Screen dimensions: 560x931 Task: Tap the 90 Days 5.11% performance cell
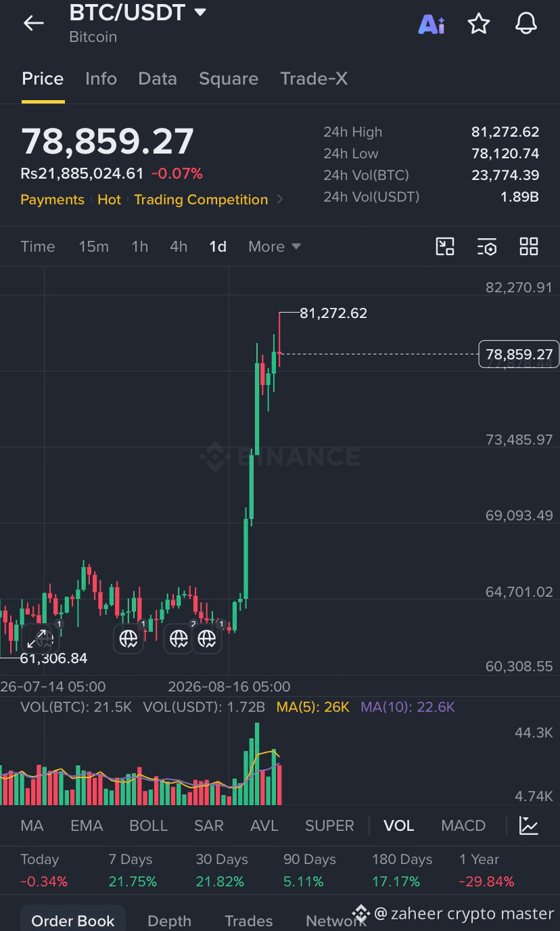coord(310,870)
